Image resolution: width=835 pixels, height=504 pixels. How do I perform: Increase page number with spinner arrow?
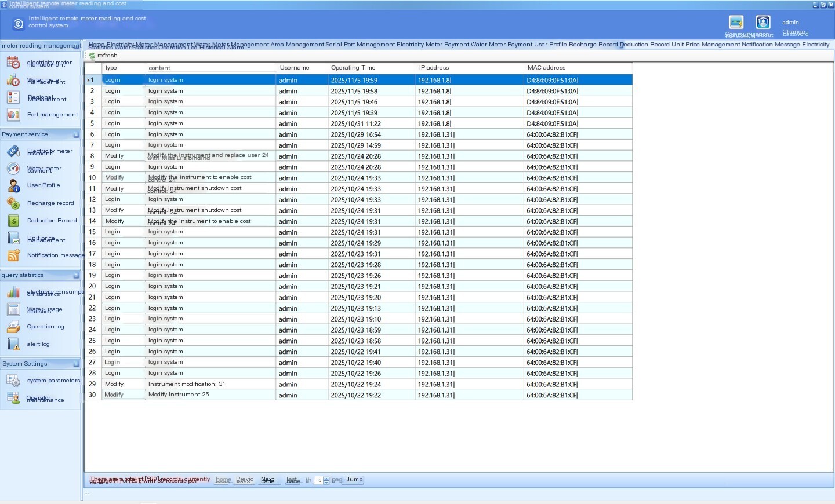click(326, 478)
